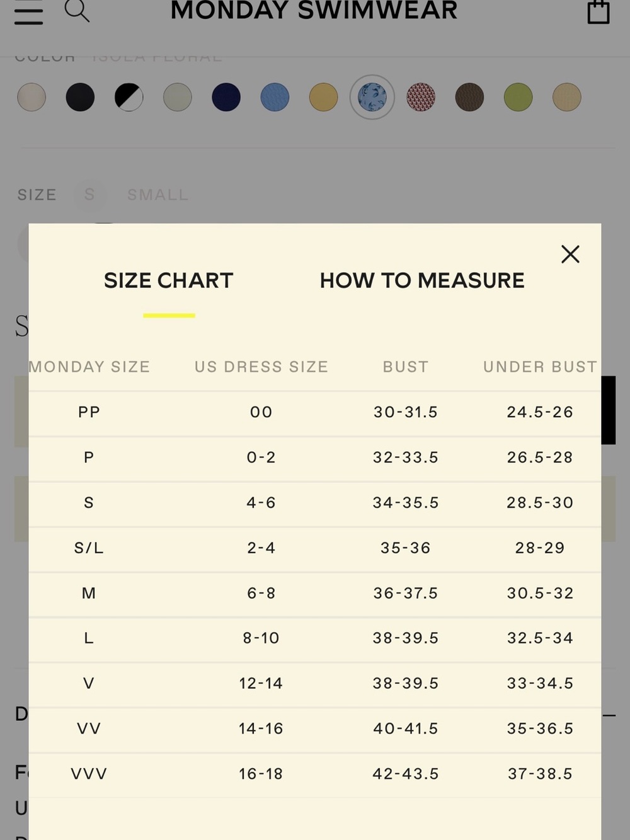
Task: Switch to How To Measure tab
Action: click(422, 280)
